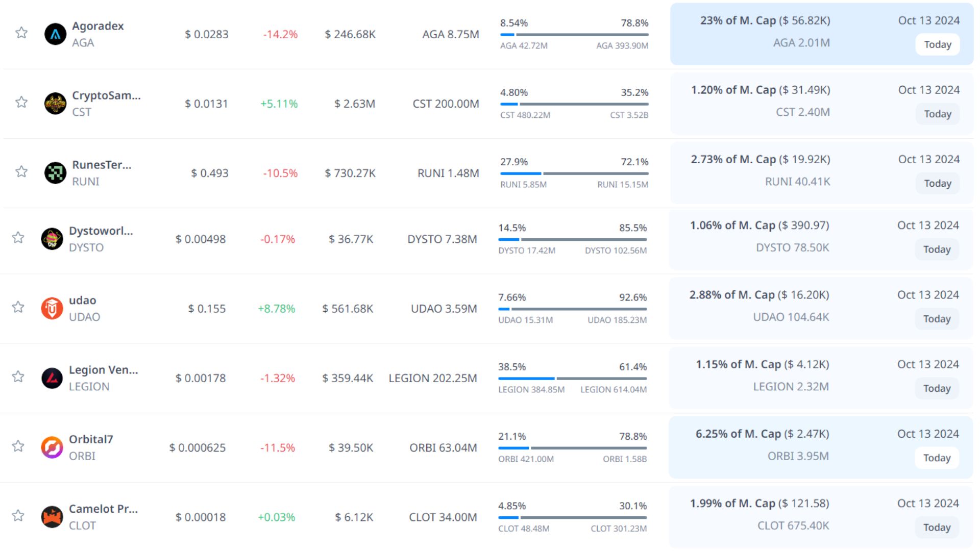Click the Dystoworld DYSTO token icon
Image resolution: width=980 pixels, height=551 pixels.
pyautogui.click(x=52, y=239)
